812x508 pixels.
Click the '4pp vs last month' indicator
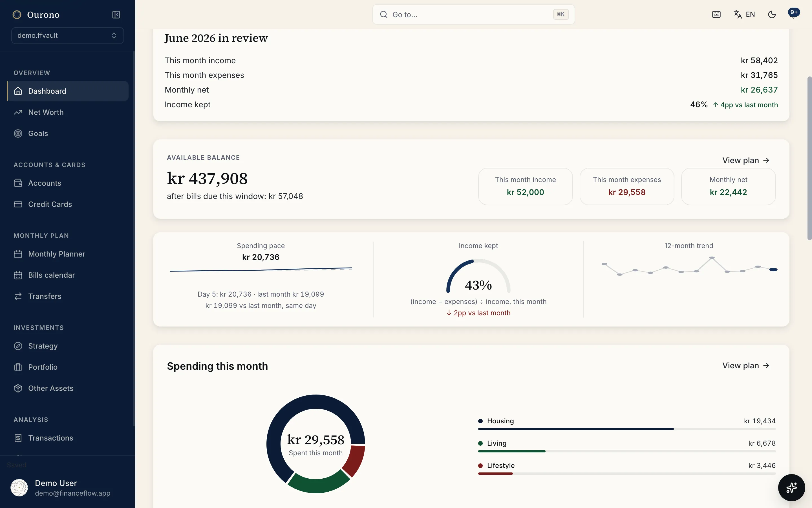point(745,105)
